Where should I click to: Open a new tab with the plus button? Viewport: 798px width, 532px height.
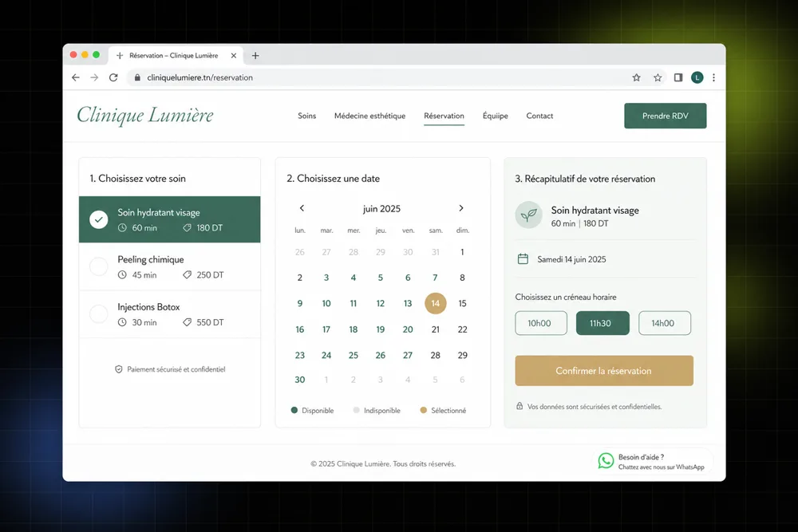(255, 56)
